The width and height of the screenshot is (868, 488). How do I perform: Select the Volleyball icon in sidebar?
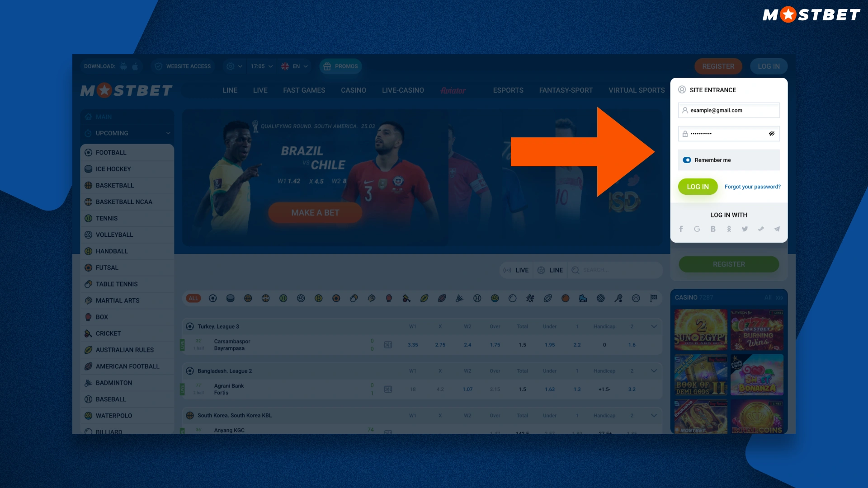[89, 234]
